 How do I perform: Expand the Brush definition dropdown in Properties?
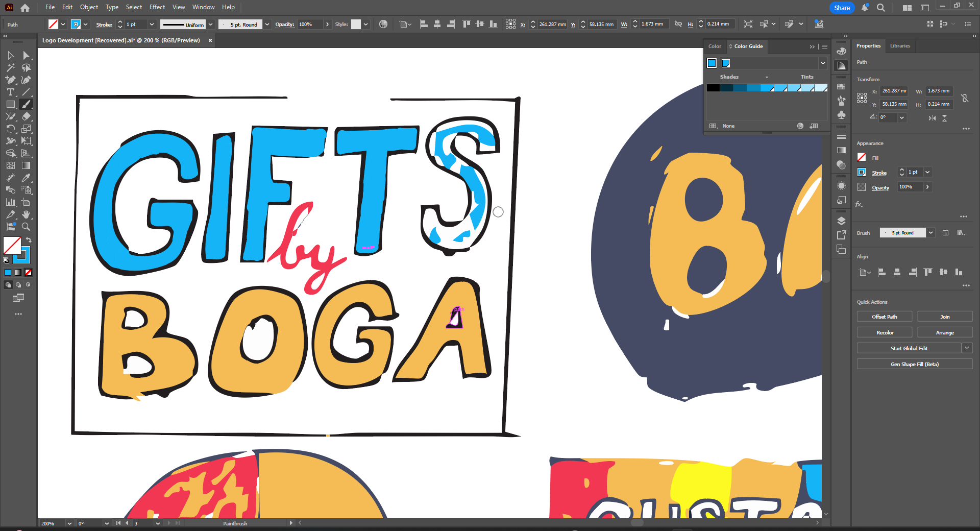tap(931, 233)
